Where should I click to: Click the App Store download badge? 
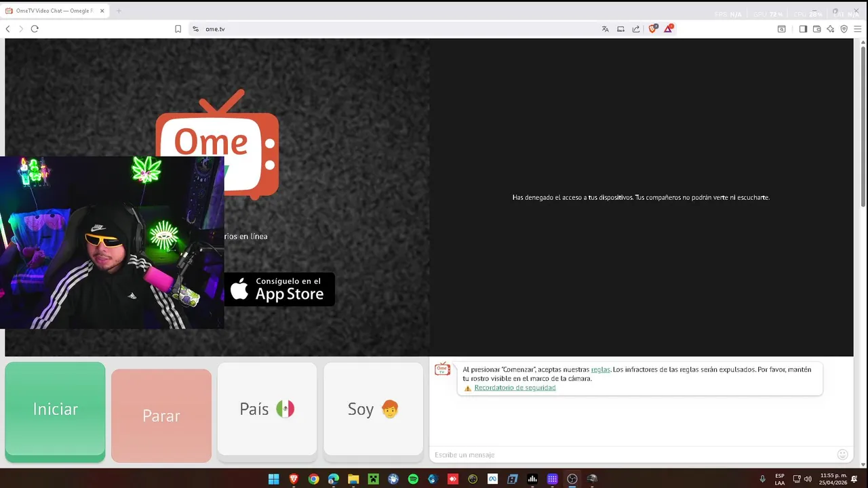(x=279, y=289)
